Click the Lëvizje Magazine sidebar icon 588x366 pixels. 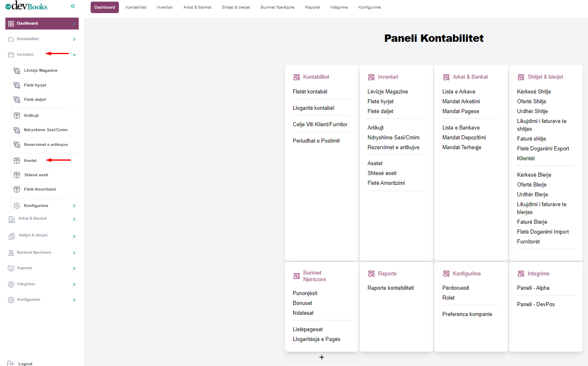click(x=17, y=70)
